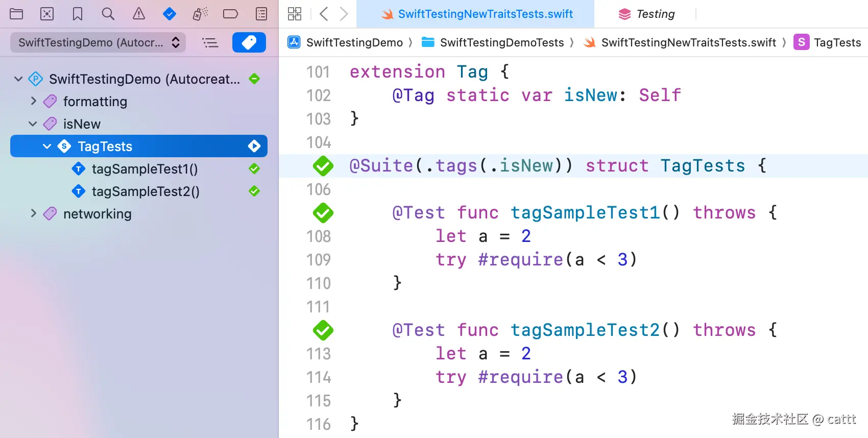Go forward in editor history

pos(344,14)
